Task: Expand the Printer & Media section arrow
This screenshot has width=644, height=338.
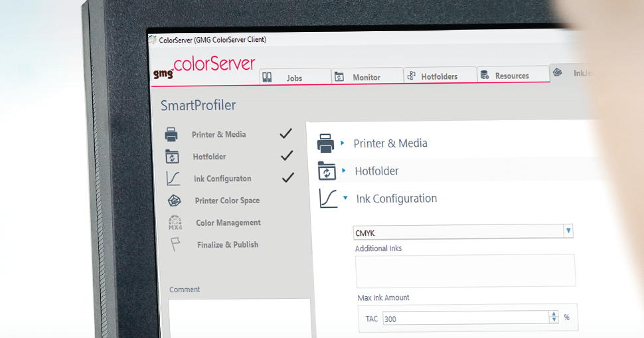Action: [x=343, y=143]
